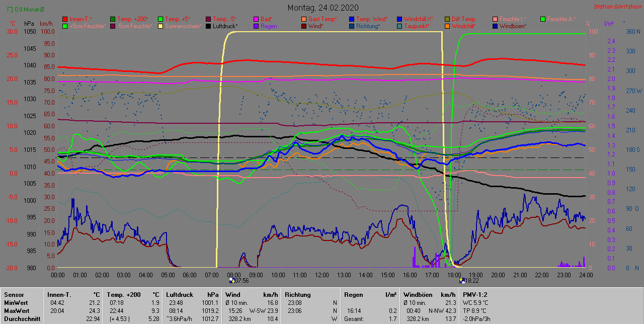644x324 pixels.
Task: Click the green +5cm Feuchte swatch
Action: coord(64,26)
